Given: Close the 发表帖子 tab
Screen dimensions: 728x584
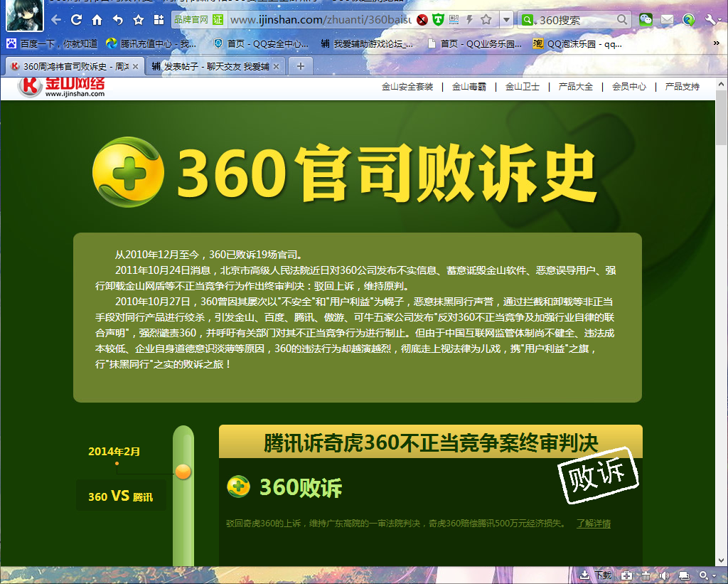Looking at the screenshot, I should (x=277, y=66).
